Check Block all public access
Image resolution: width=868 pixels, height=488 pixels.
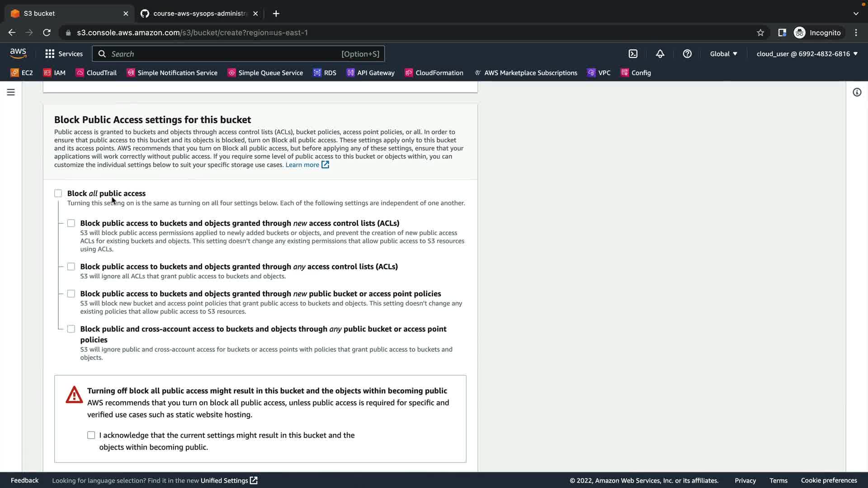coord(58,193)
